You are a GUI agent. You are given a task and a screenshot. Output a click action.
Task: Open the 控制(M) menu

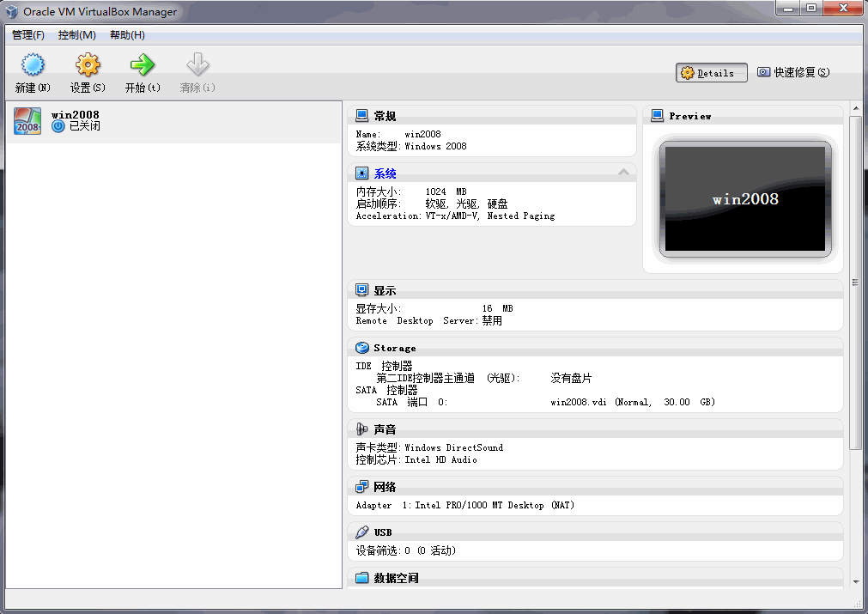pyautogui.click(x=76, y=35)
